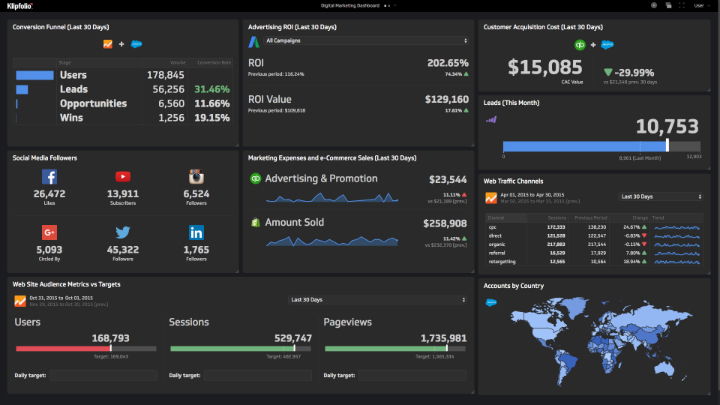
Task: Toggle fullscreen mode icon in top bar
Action: (x=682, y=6)
